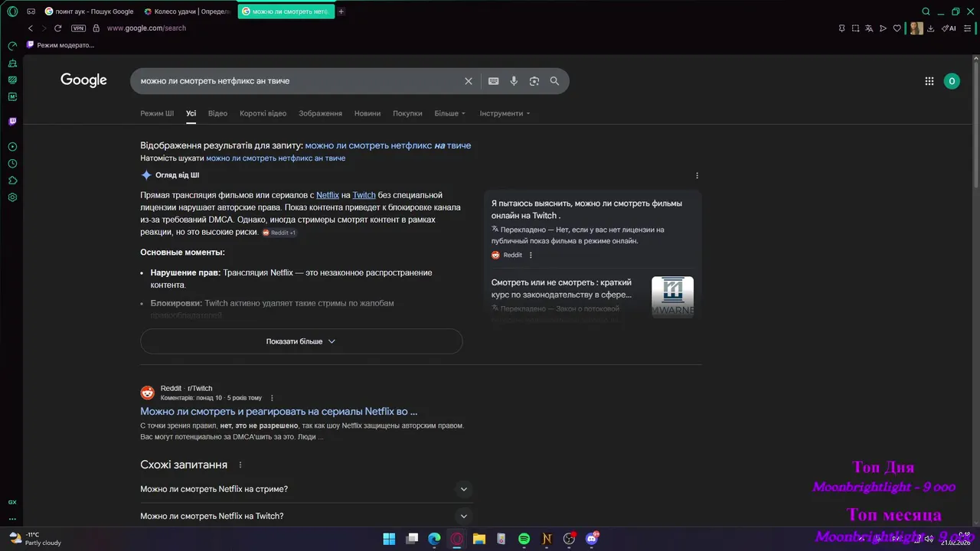This screenshot has width=980, height=551.
Task: Expand the 'Більше' dropdown
Action: pyautogui.click(x=449, y=113)
